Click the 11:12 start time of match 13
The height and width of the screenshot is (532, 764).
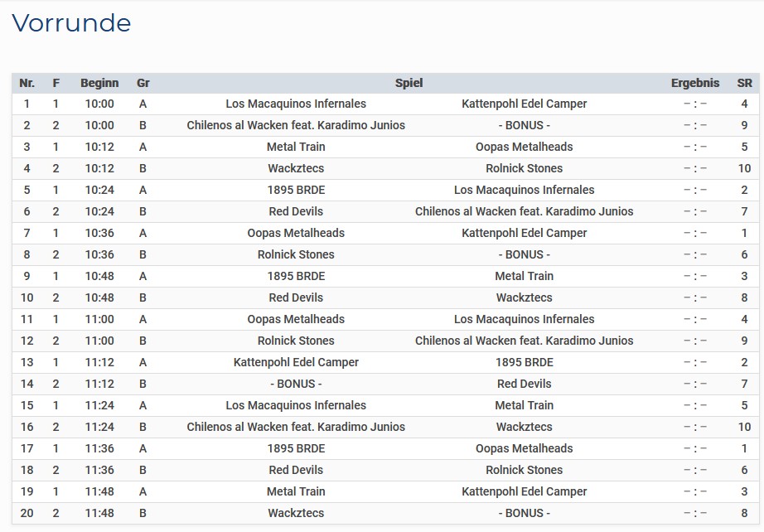(x=99, y=362)
